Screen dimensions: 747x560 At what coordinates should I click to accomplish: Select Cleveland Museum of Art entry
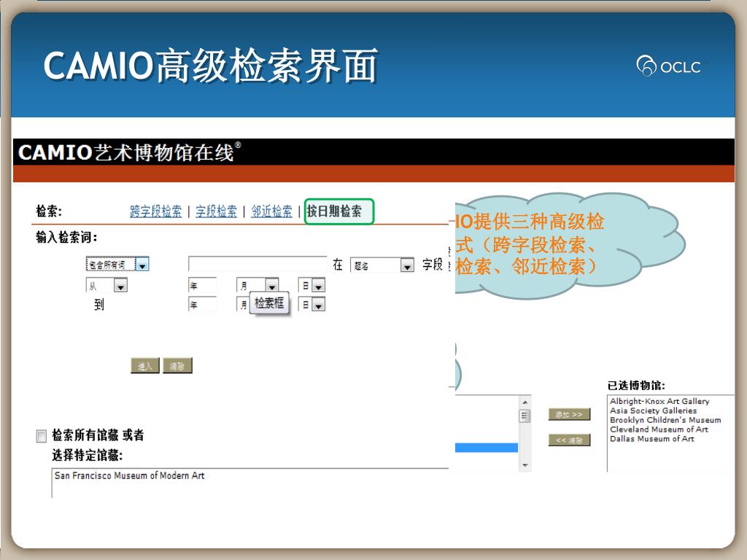pyautogui.click(x=659, y=429)
